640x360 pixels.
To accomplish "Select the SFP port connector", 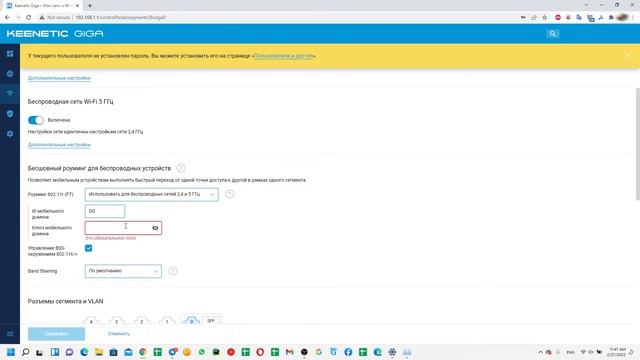I will 211,320.
